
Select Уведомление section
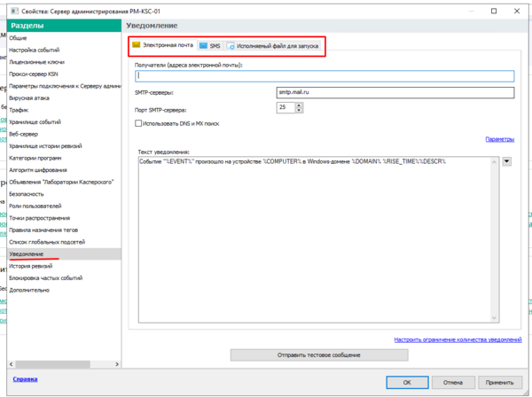[64, 254]
